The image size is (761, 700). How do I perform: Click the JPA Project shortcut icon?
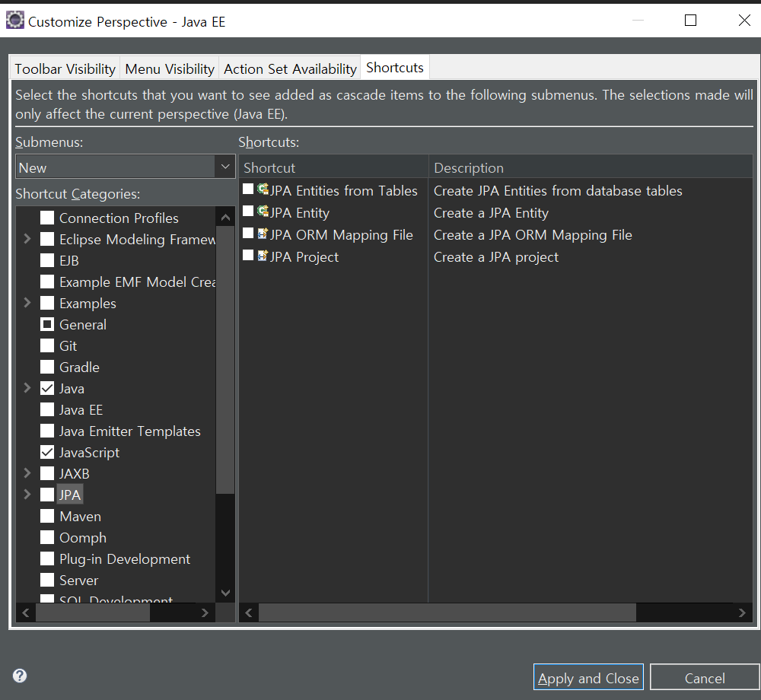coord(263,255)
